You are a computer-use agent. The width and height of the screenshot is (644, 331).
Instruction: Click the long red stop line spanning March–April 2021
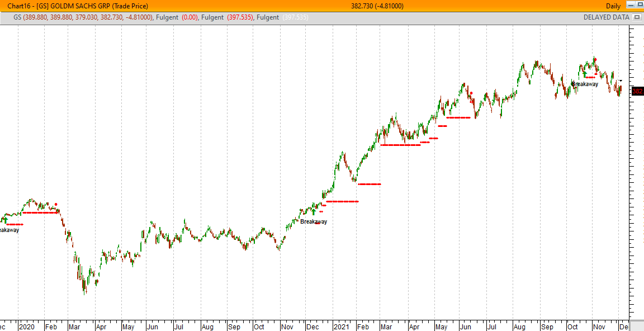point(401,145)
